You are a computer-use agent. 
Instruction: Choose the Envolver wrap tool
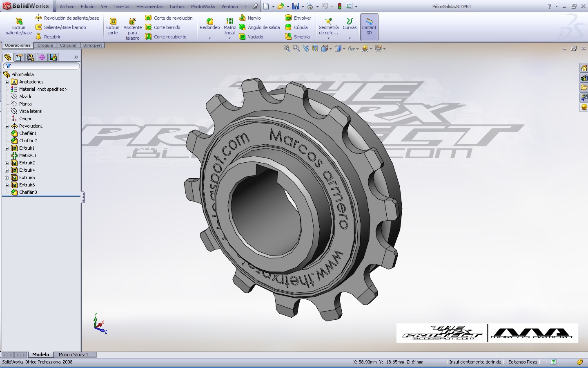coord(298,18)
